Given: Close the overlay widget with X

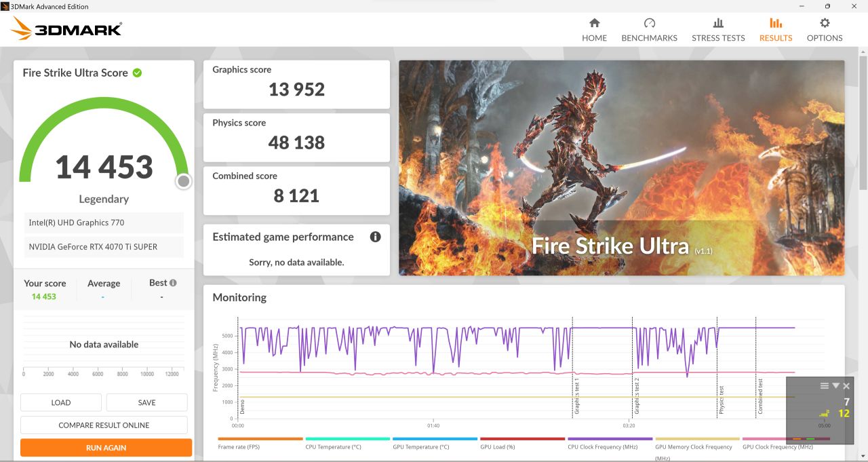Looking at the screenshot, I should point(846,385).
